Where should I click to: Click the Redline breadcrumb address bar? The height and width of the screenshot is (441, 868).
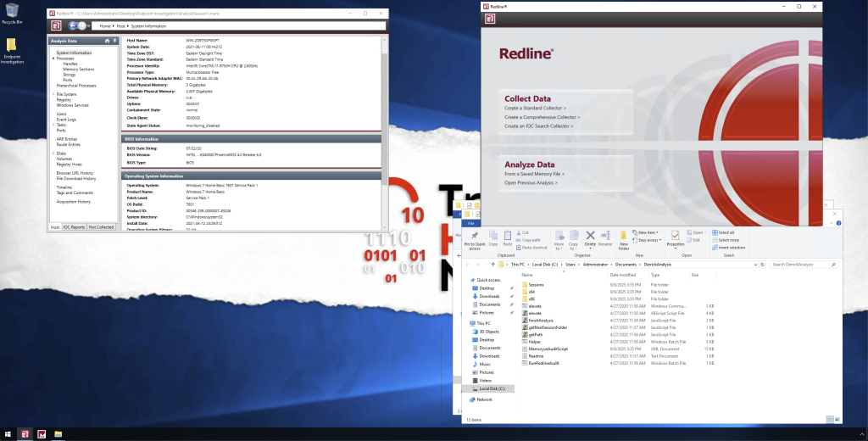point(238,26)
